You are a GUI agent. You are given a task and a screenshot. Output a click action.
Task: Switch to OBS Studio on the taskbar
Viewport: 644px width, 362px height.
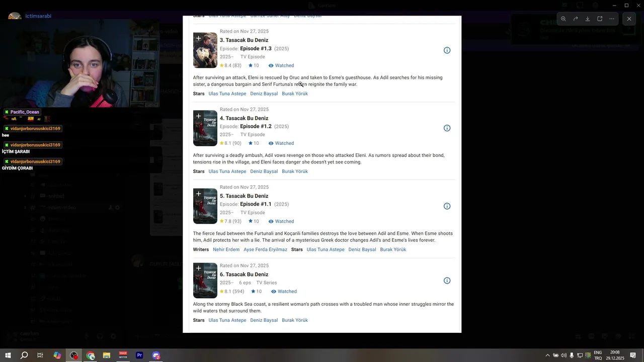74,355
